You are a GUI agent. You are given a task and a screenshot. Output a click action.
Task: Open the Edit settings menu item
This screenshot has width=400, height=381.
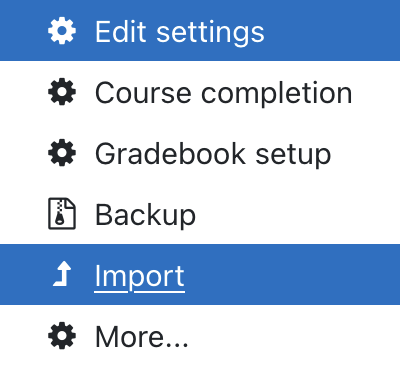click(180, 32)
